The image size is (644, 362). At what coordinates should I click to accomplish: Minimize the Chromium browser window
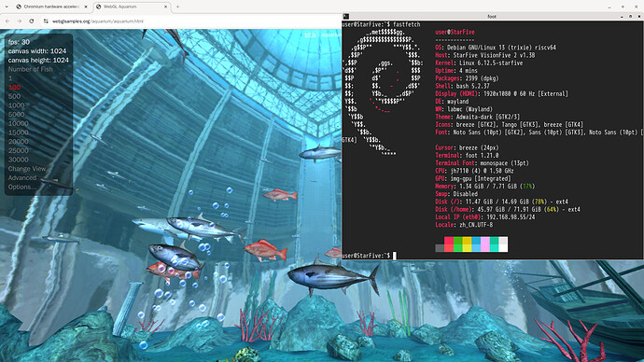609,7
